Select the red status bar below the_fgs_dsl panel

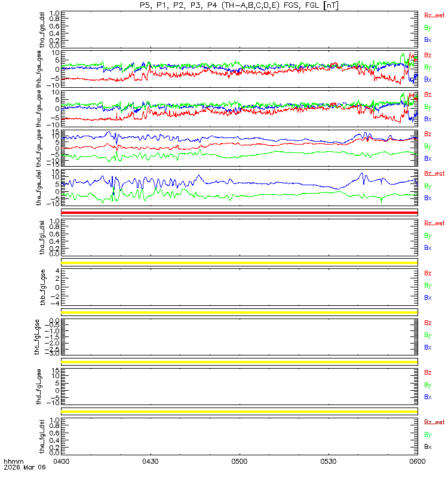(240, 213)
